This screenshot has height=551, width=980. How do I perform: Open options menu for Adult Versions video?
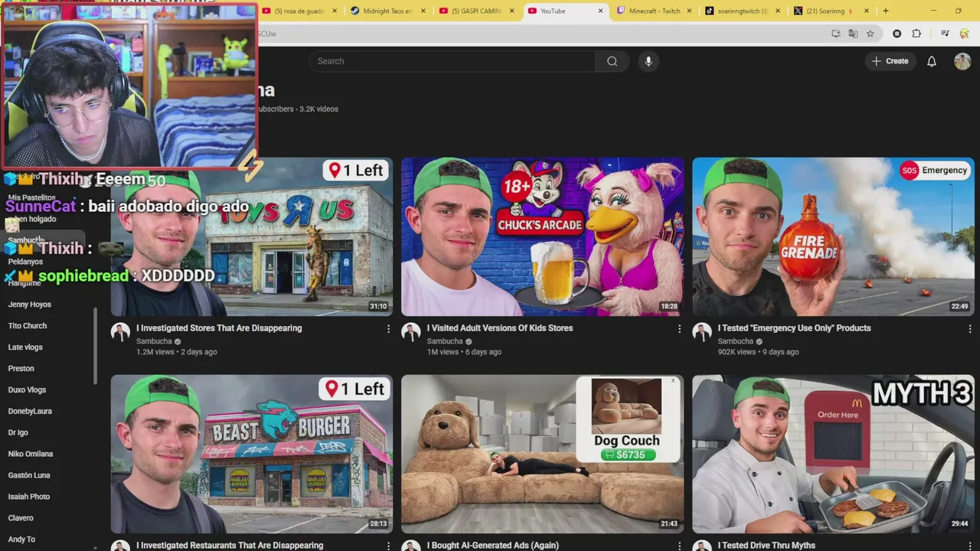click(x=679, y=329)
